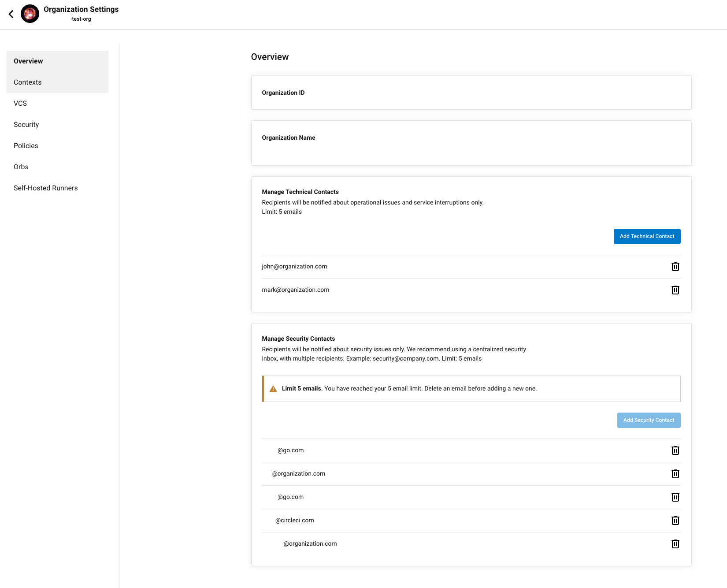Viewport: 727px width, 588px height.
Task: Click the Organization ID card
Action: (471, 93)
